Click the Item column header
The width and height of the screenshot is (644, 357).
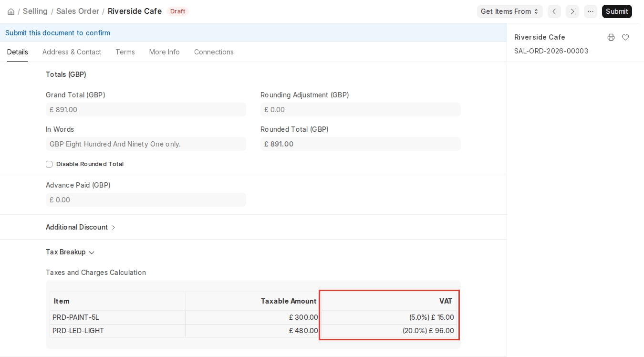(118, 301)
